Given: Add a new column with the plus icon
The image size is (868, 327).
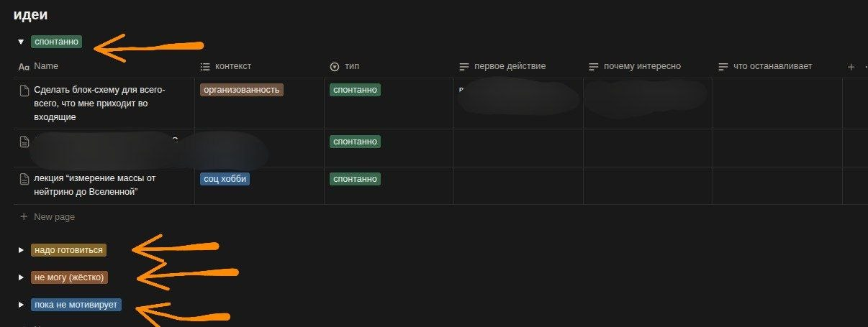Looking at the screenshot, I should pos(851,67).
